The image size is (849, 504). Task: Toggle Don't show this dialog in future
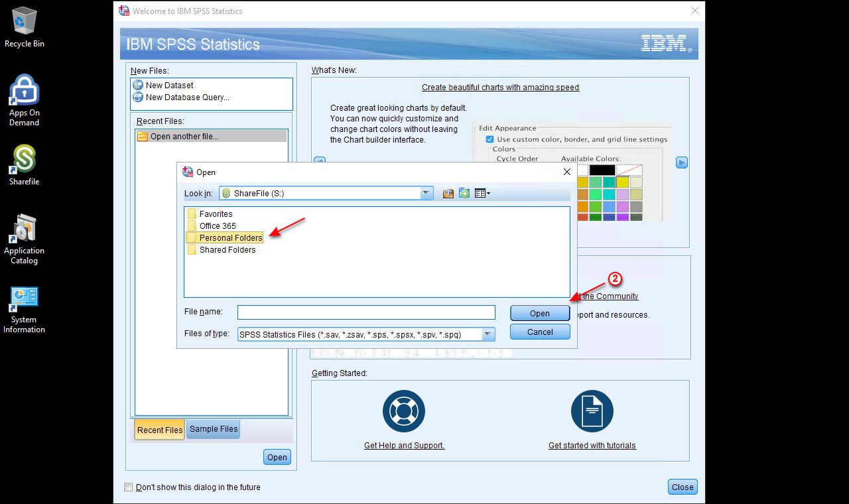pos(129,487)
